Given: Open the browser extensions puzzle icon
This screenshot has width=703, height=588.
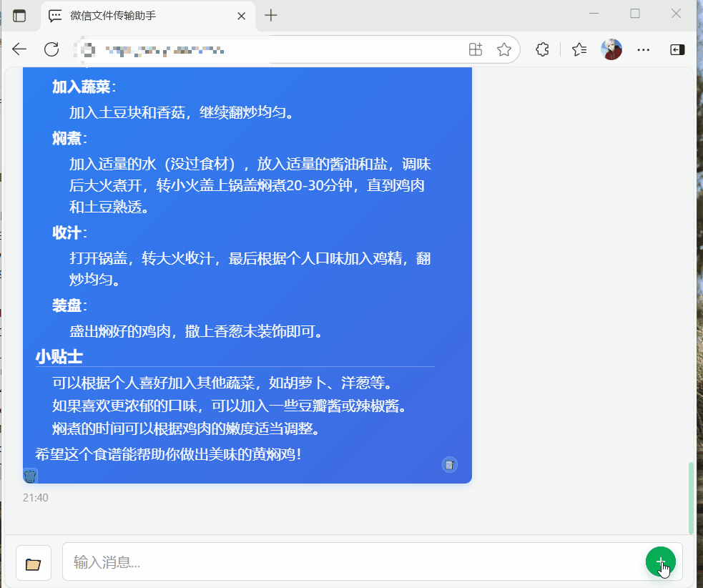Looking at the screenshot, I should [543, 49].
